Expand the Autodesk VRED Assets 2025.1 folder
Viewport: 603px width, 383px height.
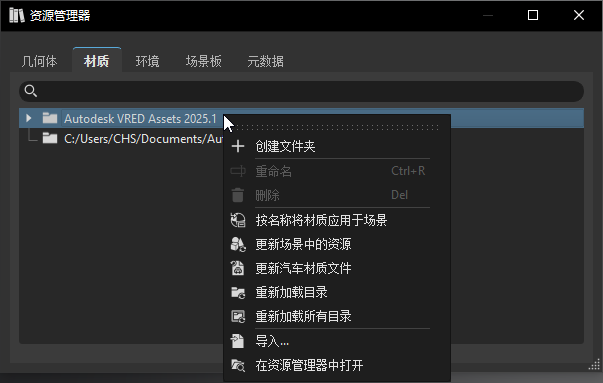tap(28, 118)
